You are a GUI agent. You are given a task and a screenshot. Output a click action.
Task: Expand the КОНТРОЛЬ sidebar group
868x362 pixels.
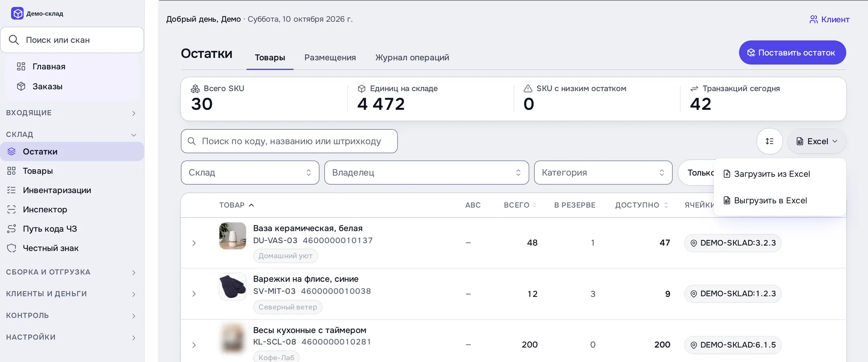pyautogui.click(x=72, y=315)
